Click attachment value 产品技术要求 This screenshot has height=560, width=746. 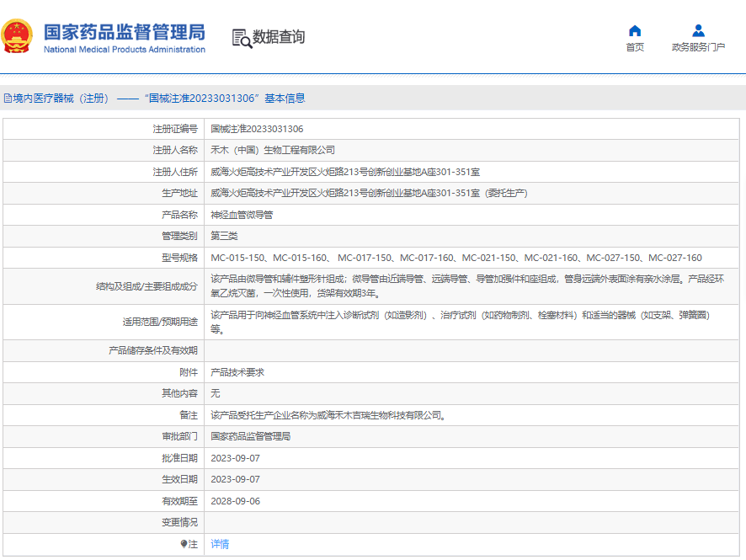(237, 372)
